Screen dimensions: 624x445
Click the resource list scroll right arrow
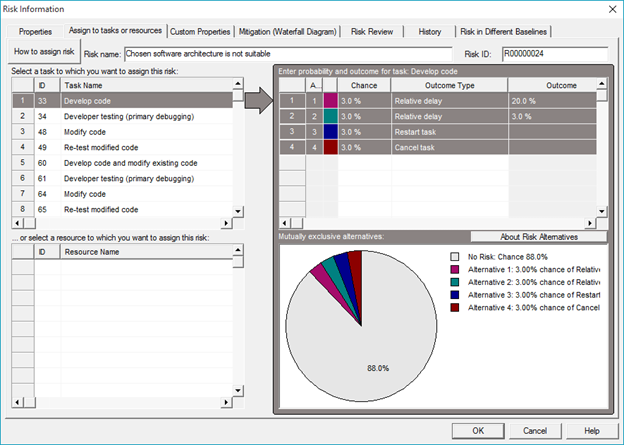226,402
